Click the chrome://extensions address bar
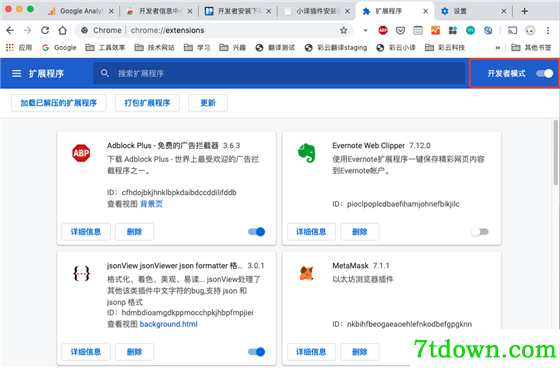560x368 pixels. tap(214, 30)
